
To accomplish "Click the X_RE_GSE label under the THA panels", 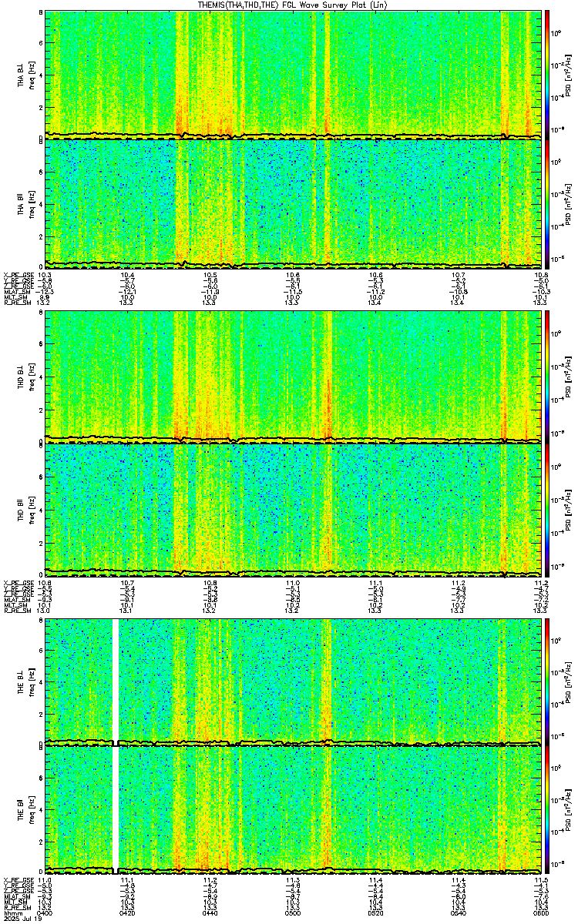I will coord(18,275).
